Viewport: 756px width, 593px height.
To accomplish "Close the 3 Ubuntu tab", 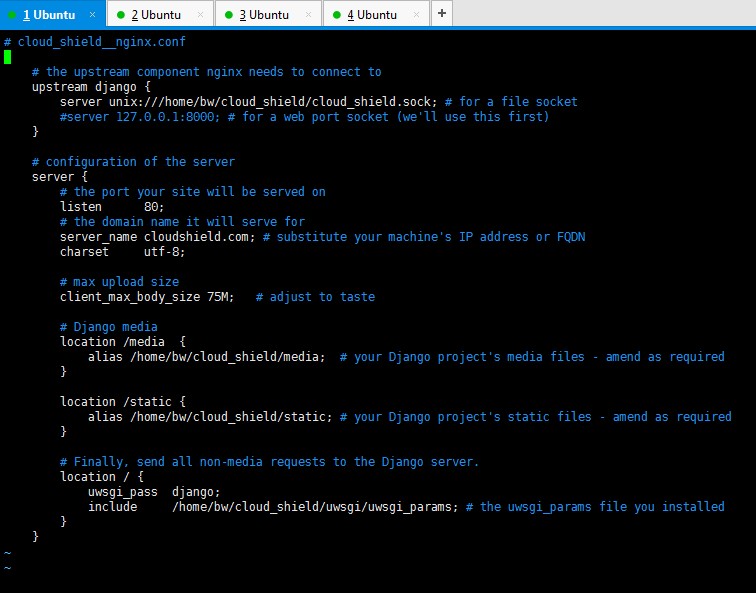I will click(x=309, y=15).
